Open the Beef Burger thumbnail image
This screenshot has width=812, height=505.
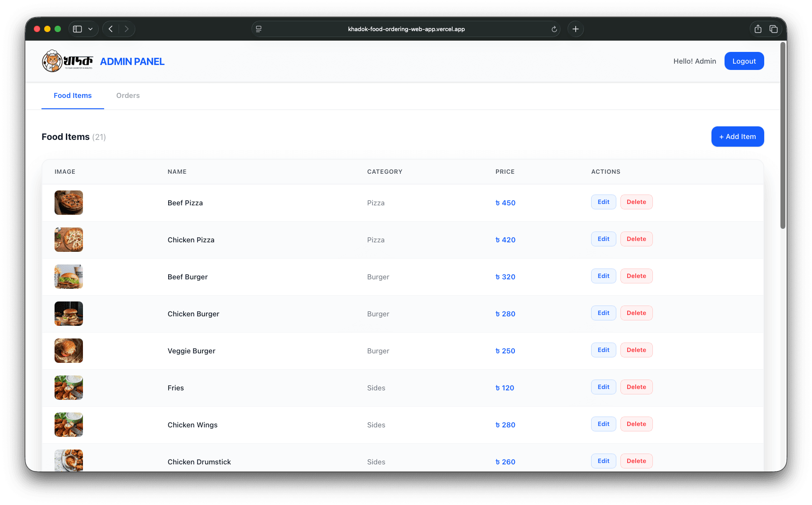(x=69, y=277)
